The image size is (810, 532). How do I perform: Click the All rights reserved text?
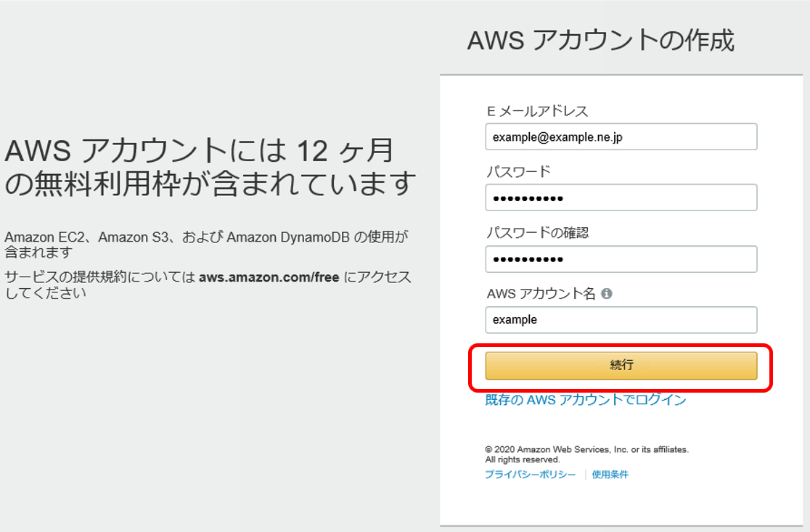pos(523,459)
